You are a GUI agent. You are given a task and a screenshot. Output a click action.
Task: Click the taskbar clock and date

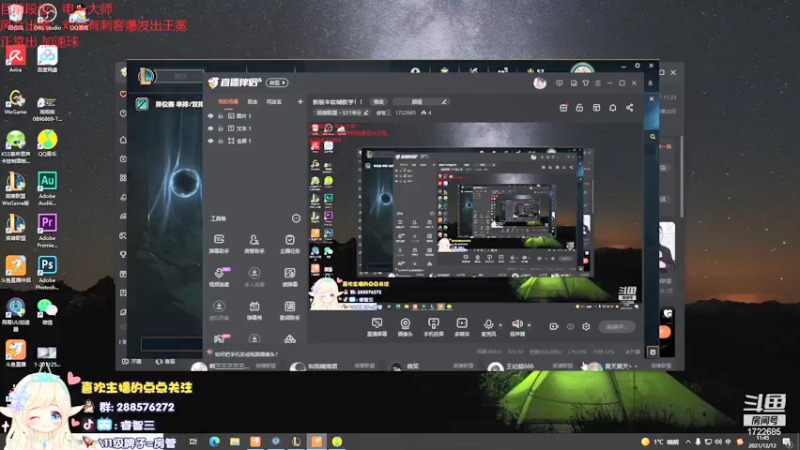763,442
